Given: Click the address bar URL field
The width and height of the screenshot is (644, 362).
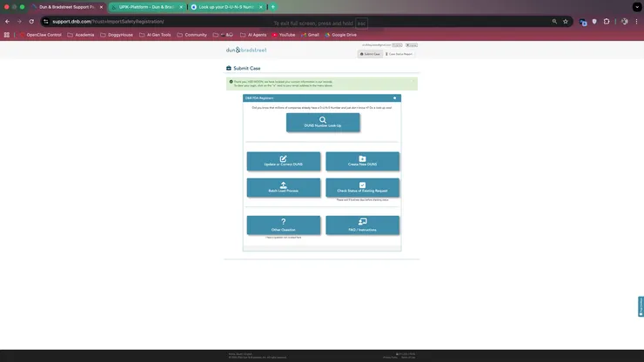Looking at the screenshot, I should coord(157,21).
